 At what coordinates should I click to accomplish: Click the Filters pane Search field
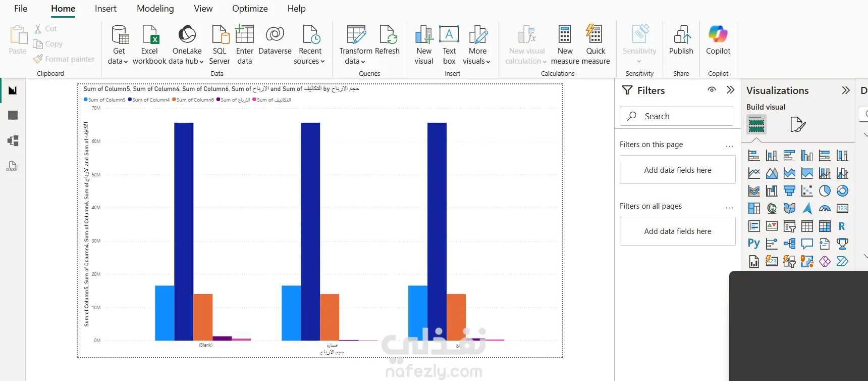click(x=676, y=116)
